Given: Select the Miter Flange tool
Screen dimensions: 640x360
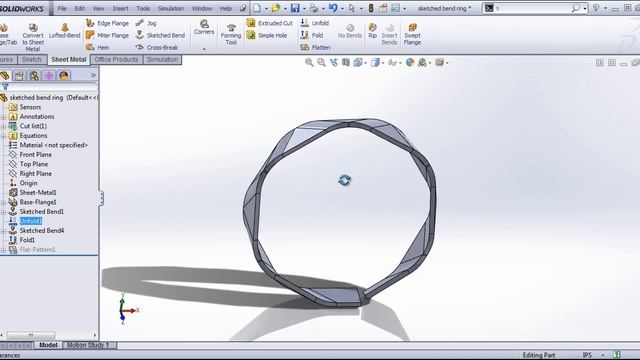Looking at the screenshot, I should pyautogui.click(x=108, y=36).
